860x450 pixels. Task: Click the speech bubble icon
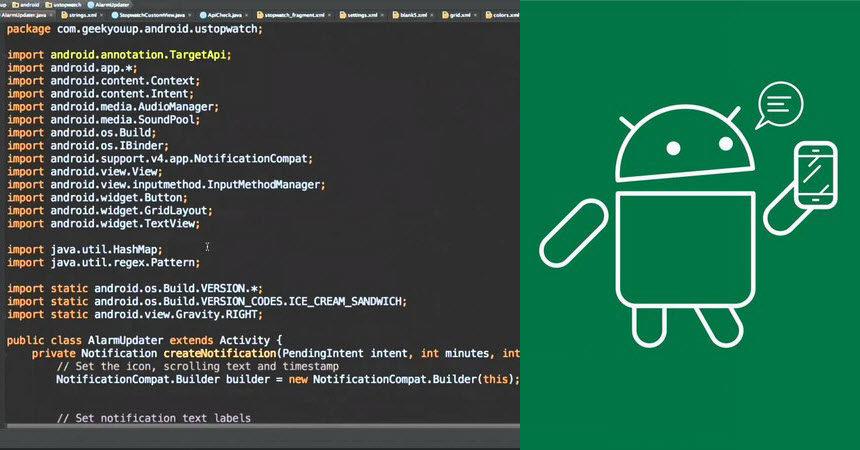tap(780, 105)
